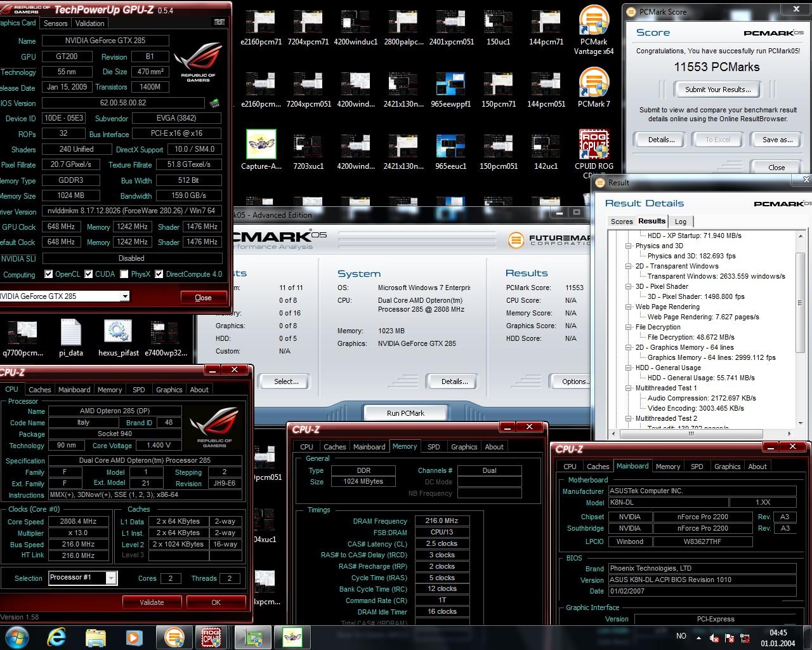This screenshot has width=812, height=650.
Task: Open the GPU selection dropdown in GPU-Z
Action: pos(125,296)
